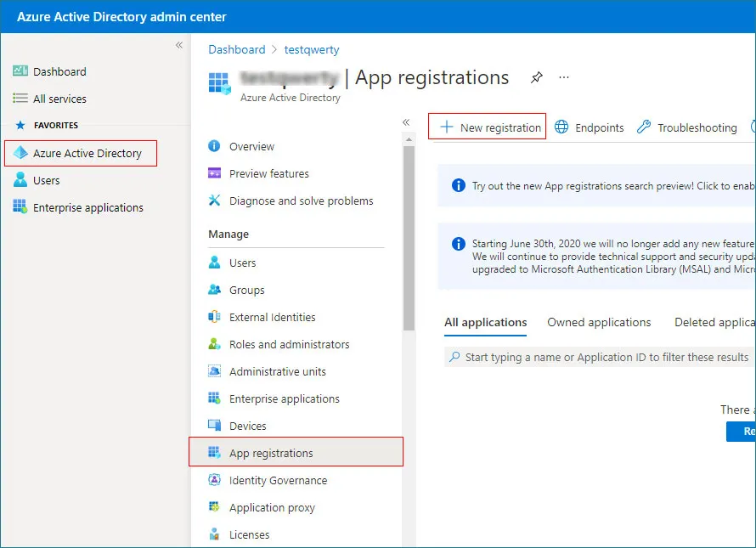756x548 pixels.
Task: Click the Troubleshooting wrench icon
Action: (x=644, y=127)
